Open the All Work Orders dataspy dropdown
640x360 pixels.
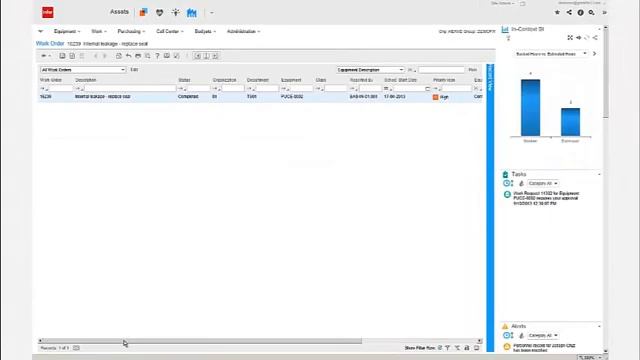(83, 70)
